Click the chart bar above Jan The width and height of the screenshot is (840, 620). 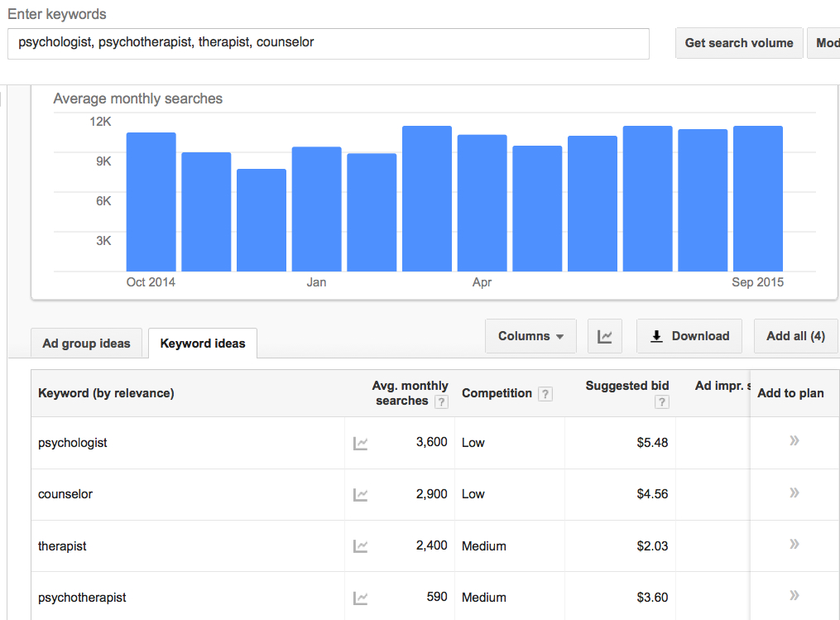(x=317, y=209)
